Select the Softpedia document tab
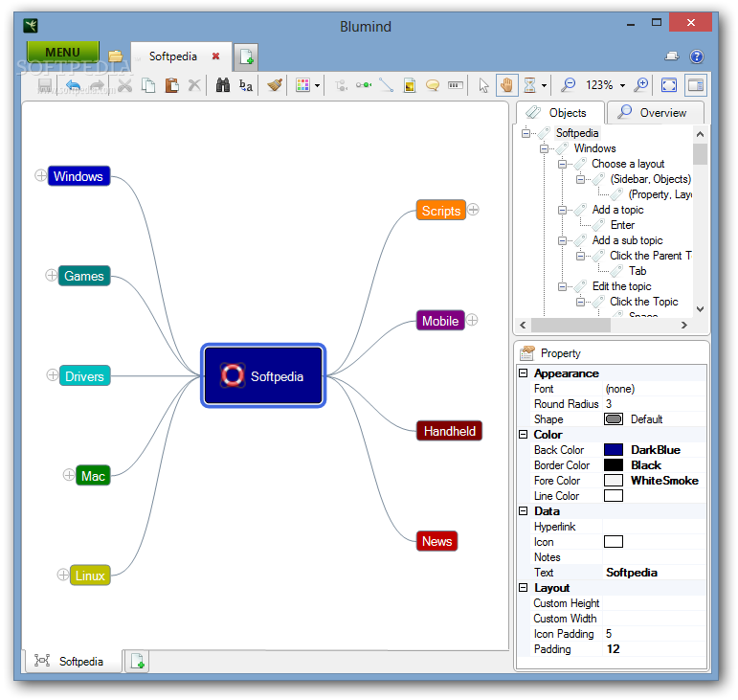This screenshot has height=700, width=738. pos(172,56)
